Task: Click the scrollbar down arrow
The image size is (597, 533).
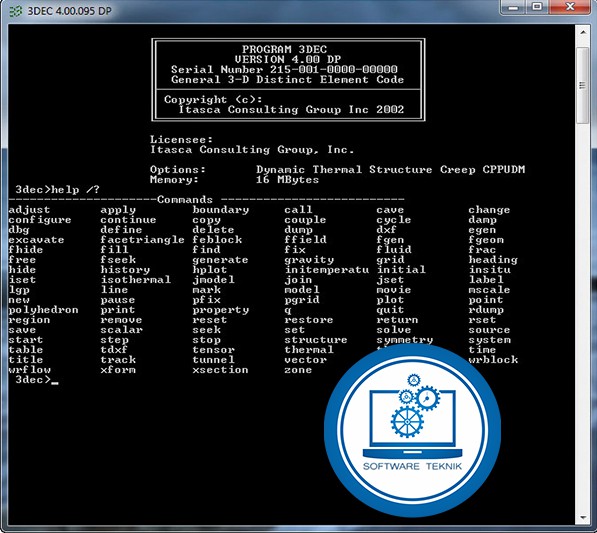Action: point(583,518)
